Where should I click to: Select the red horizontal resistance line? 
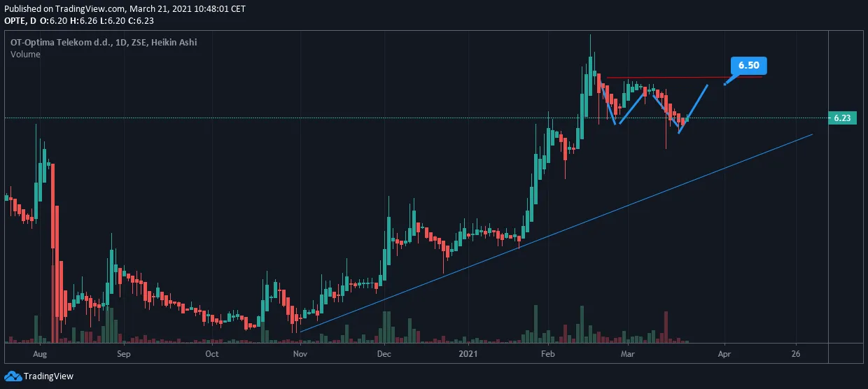(x=683, y=77)
